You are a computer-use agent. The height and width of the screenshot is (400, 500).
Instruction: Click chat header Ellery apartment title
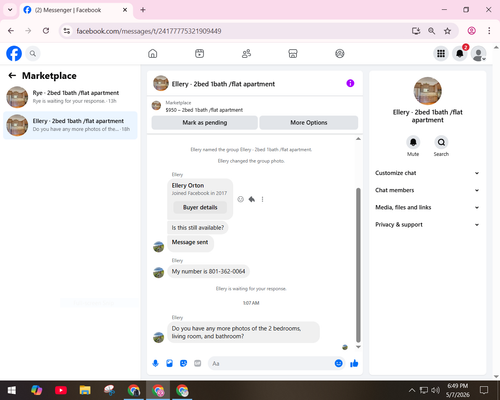pos(223,84)
